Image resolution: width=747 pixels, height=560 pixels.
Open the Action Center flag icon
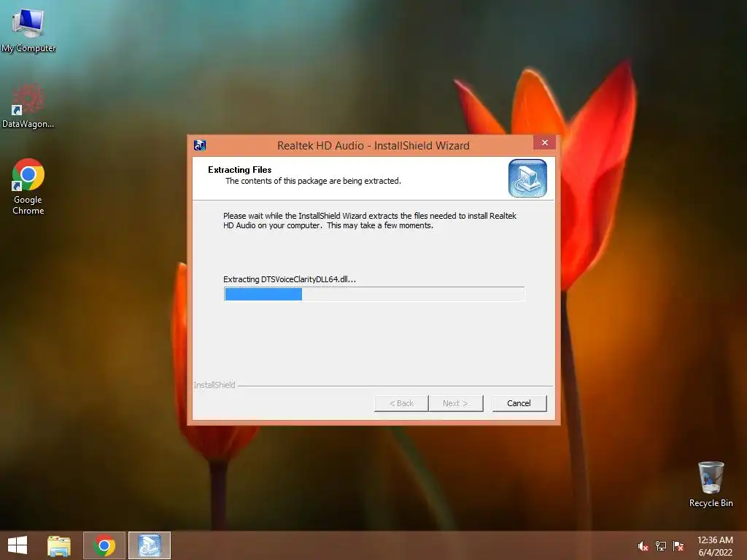coord(678,546)
